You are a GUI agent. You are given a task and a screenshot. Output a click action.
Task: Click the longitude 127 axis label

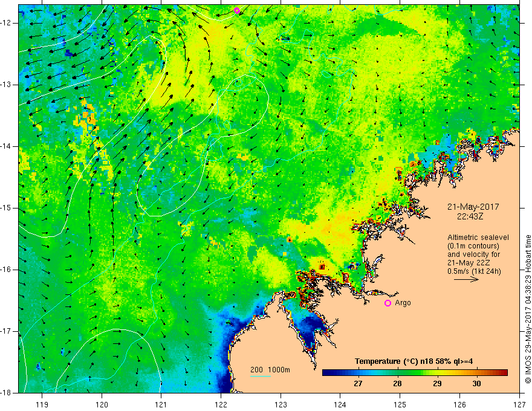[x=519, y=404]
